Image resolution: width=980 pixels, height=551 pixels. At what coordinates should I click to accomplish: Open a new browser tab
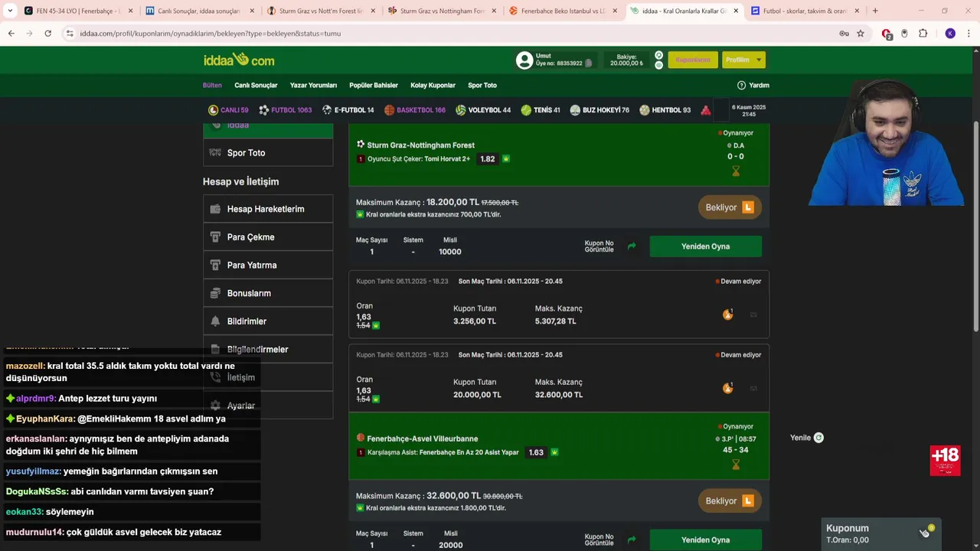(x=875, y=11)
